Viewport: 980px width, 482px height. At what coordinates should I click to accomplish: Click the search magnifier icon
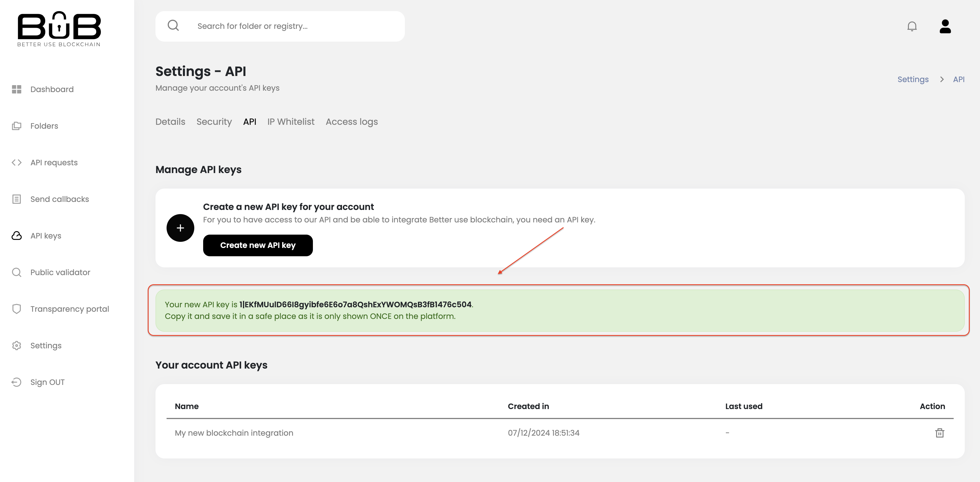(x=173, y=26)
